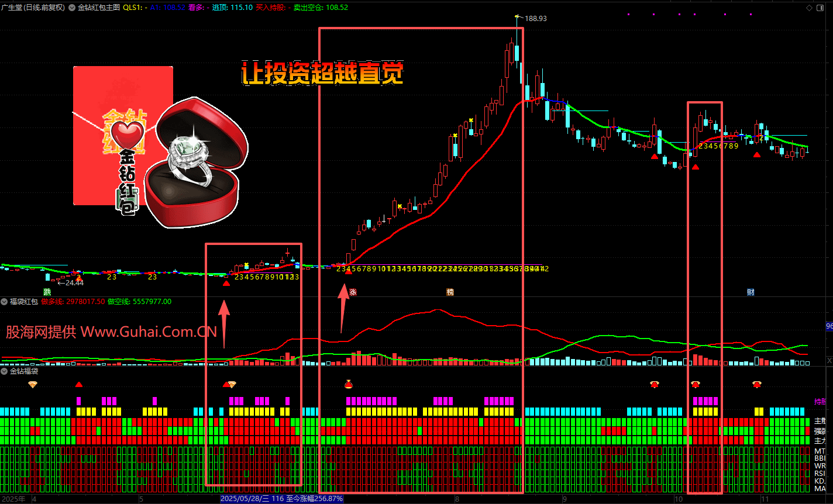Click the blue 财 marker icon
833x504 pixels.
[751, 292]
